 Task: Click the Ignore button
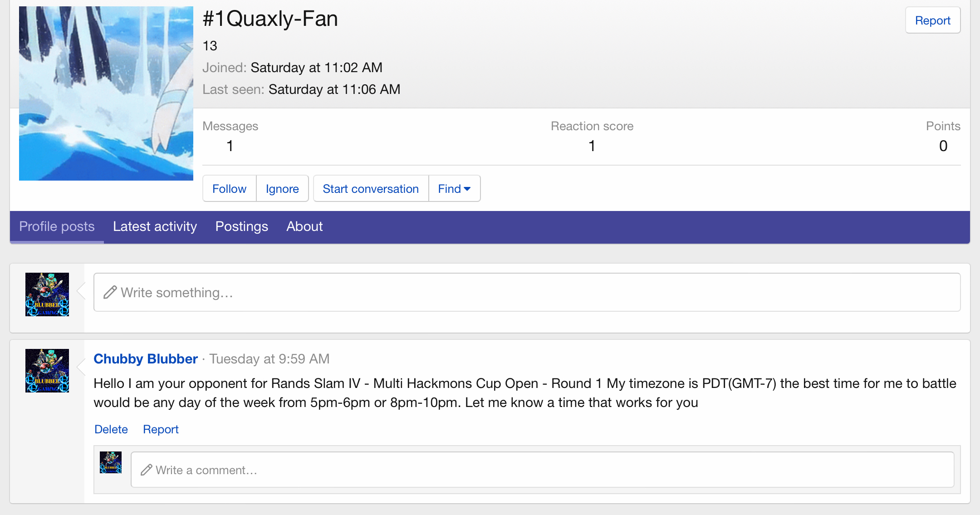coord(282,189)
